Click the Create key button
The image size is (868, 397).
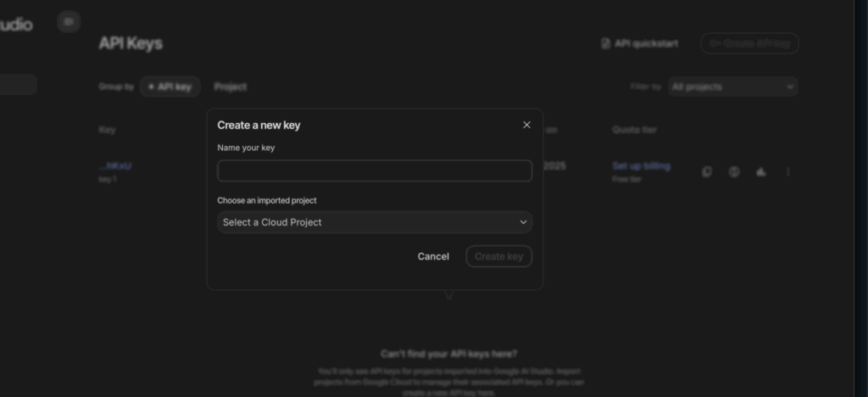498,256
